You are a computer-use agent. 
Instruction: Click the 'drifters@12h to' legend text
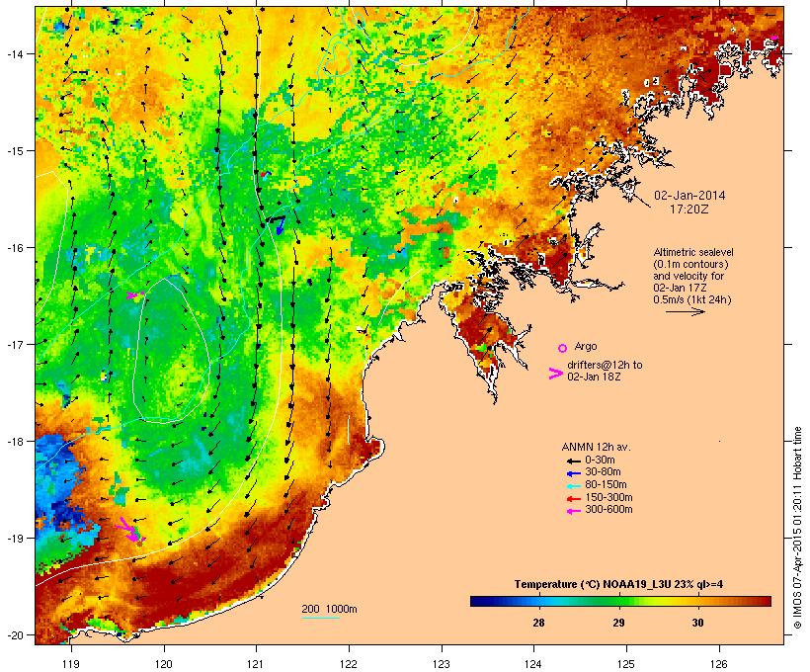605,365
